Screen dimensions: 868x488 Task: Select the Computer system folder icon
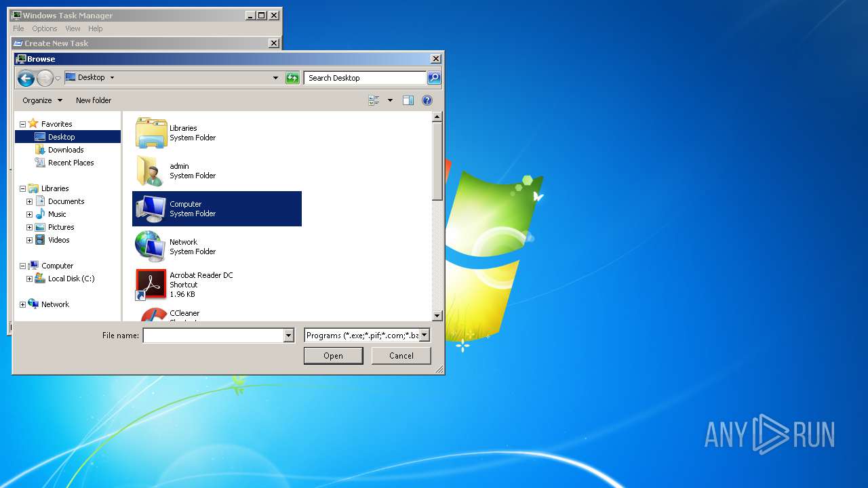[x=151, y=208]
